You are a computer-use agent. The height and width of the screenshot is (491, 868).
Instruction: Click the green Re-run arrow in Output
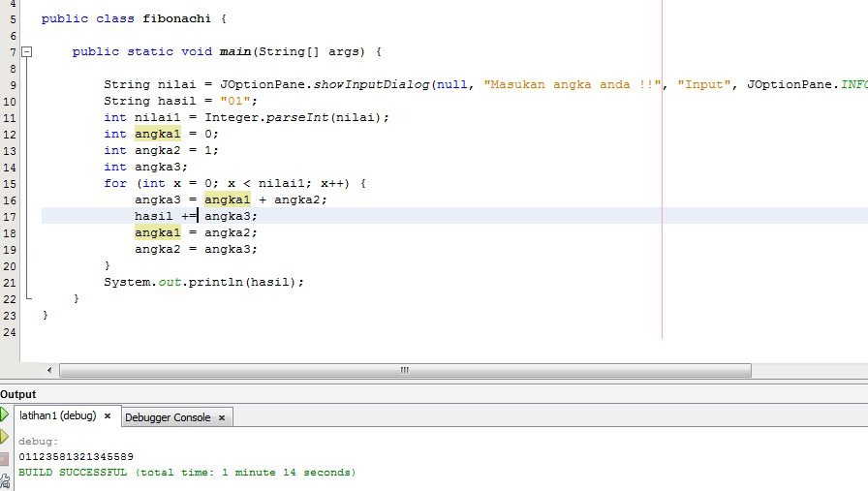[4, 414]
